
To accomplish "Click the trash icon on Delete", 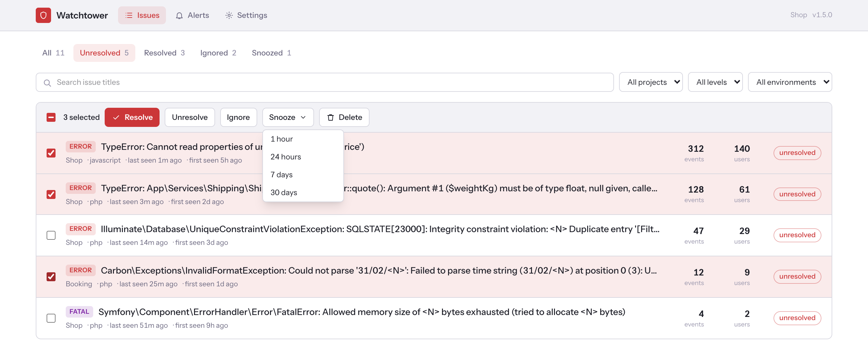I will pyautogui.click(x=331, y=117).
